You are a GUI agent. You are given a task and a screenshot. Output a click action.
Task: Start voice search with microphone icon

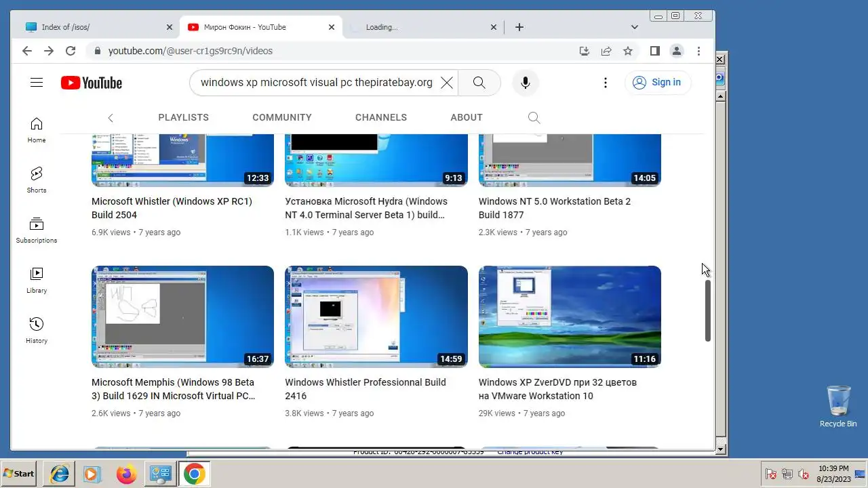525,83
